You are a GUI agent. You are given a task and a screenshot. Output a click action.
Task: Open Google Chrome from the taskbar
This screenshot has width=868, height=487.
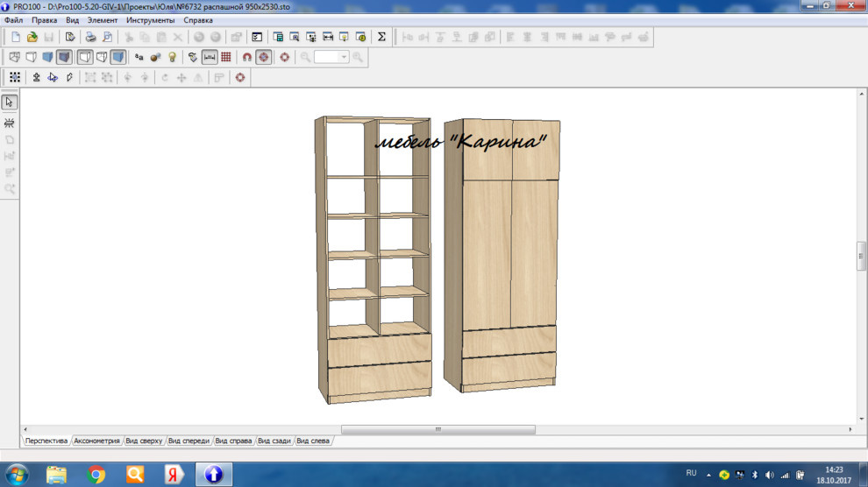[x=96, y=475]
